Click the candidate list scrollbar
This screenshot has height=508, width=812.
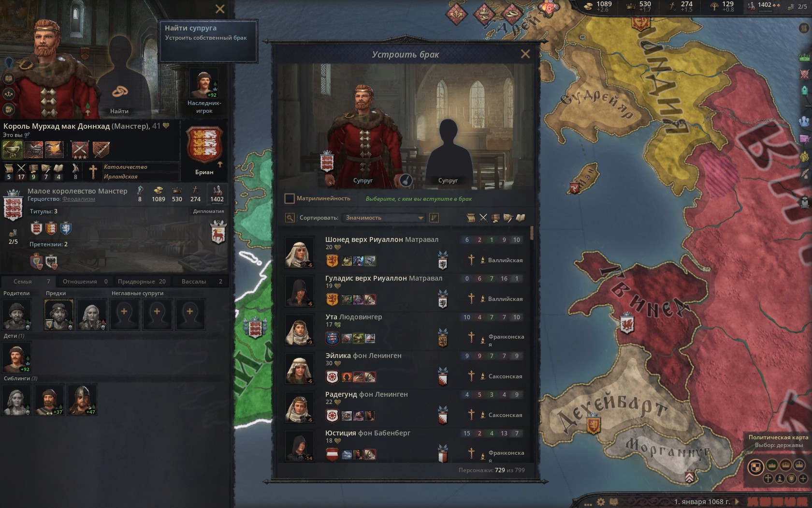coord(532,233)
